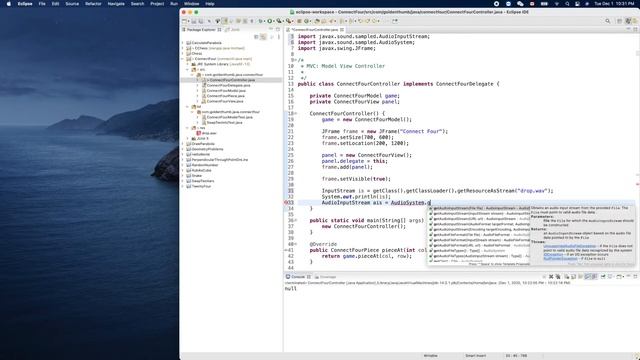Choose getAudioInputStream(InputStream stream) suggestion
Screen dimensions: 640x360
pyautogui.click(x=479, y=213)
